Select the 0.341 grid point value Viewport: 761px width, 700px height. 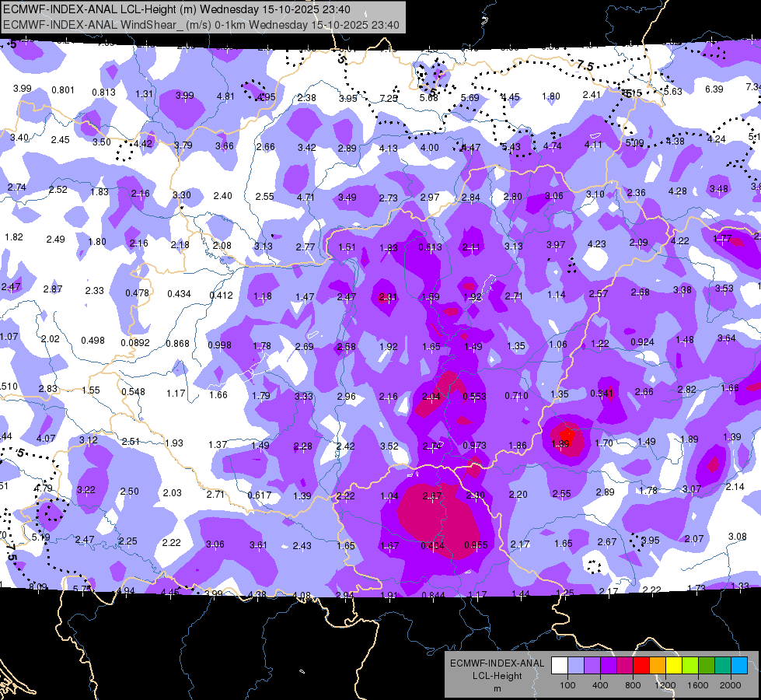602,393
